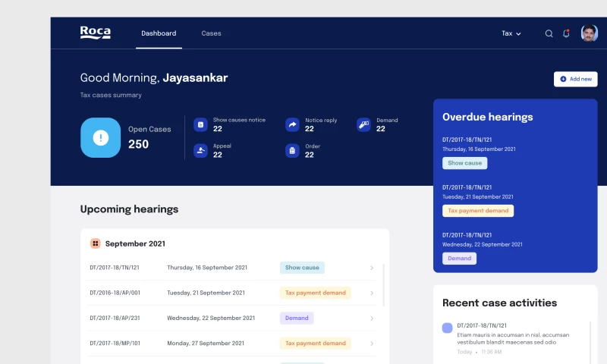Expand the DT/2017-18/TN/121 hearing row chevron
Screen dimensions: 607x364
[x=372, y=268]
